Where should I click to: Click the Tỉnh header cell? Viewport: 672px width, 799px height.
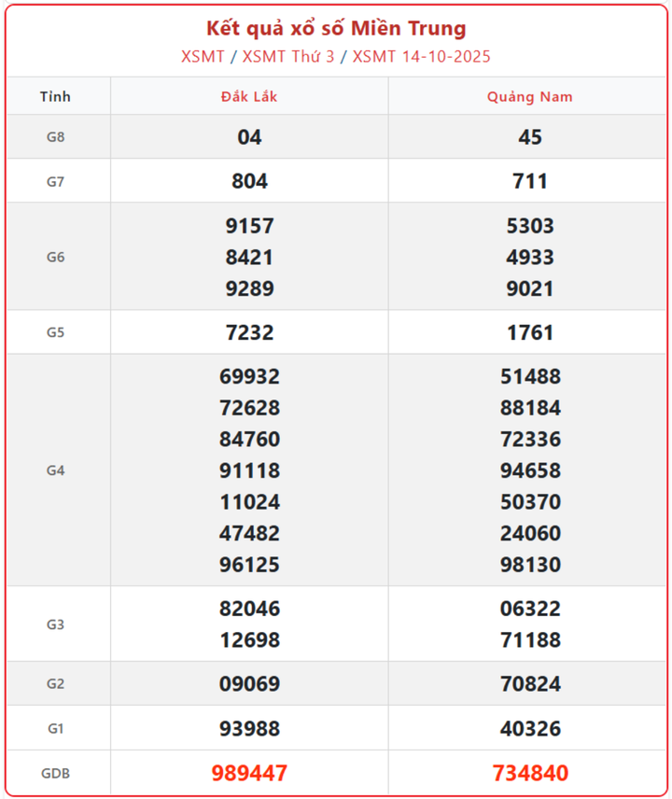(56, 96)
